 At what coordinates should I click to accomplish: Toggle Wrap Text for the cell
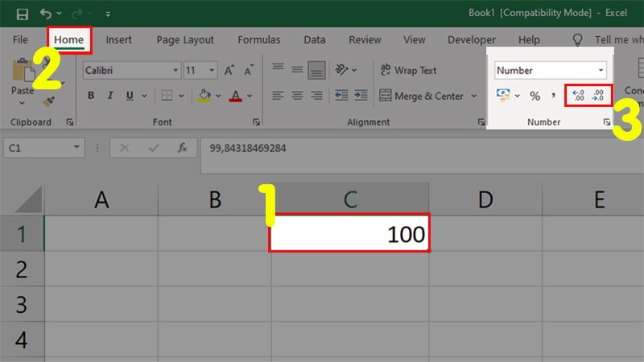tap(408, 71)
